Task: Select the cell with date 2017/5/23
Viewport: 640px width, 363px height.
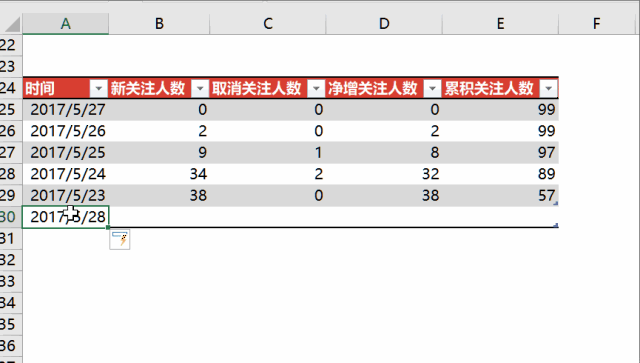Action: pos(66,195)
